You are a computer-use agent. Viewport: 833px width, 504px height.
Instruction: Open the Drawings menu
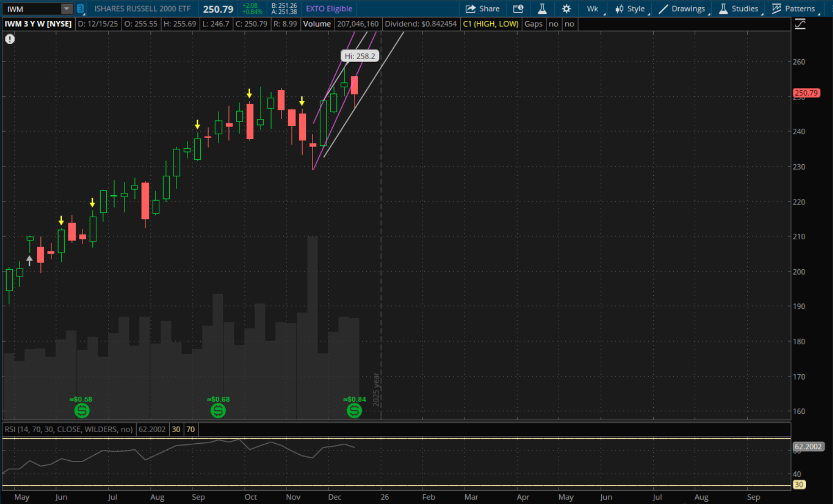[x=682, y=9]
